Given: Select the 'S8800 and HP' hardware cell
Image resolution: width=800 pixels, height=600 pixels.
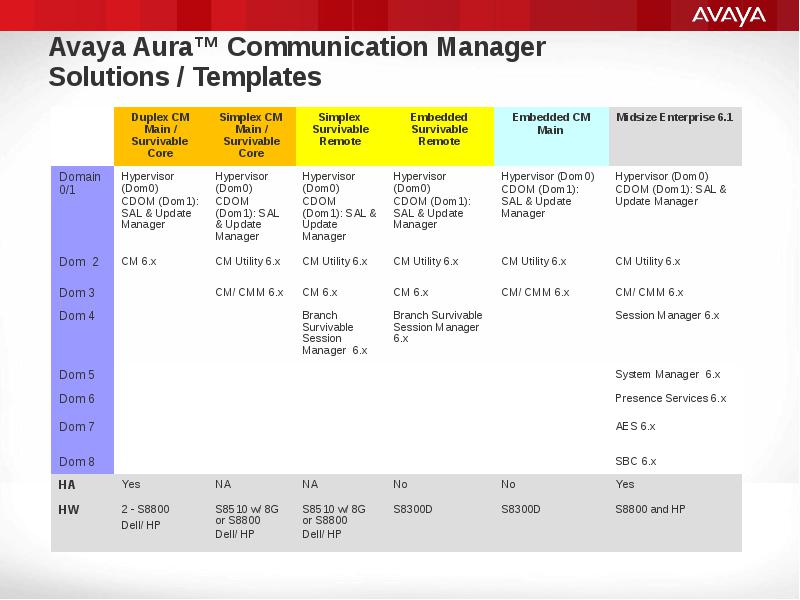Looking at the screenshot, I should pyautogui.click(x=650, y=510).
